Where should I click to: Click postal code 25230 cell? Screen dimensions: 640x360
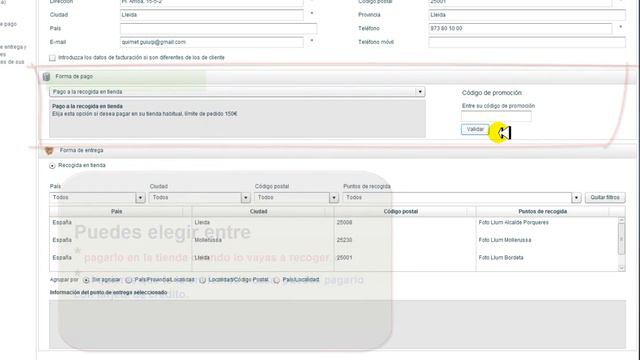click(344, 240)
